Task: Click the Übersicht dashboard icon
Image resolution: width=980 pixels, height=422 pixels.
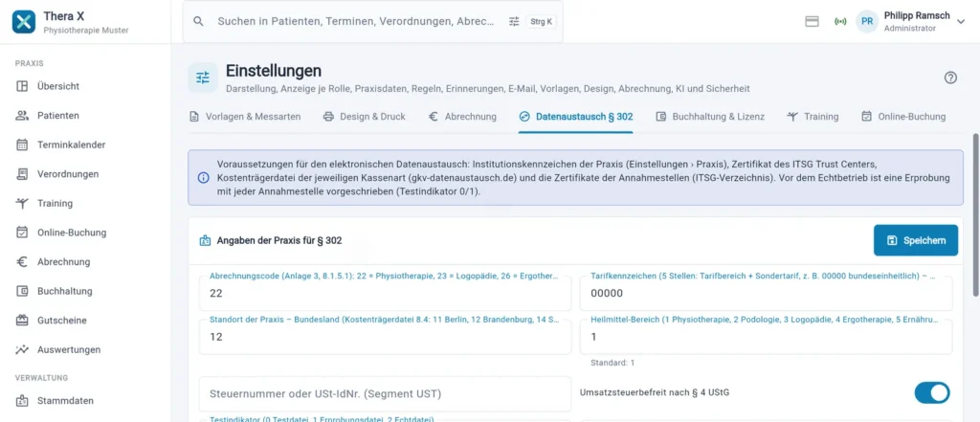Action: (23, 86)
